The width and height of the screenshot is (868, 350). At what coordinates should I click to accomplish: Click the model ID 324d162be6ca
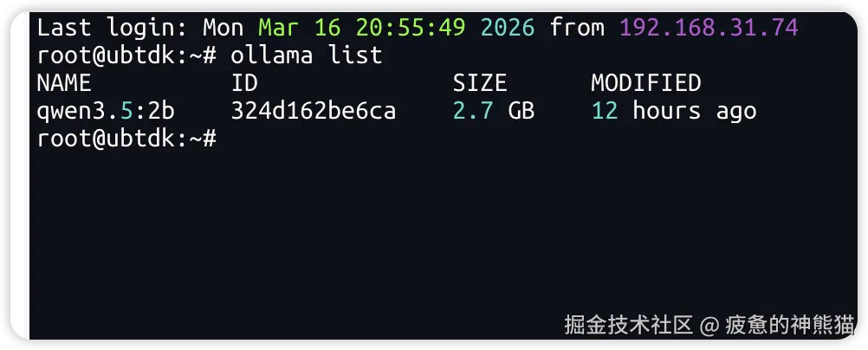314,111
